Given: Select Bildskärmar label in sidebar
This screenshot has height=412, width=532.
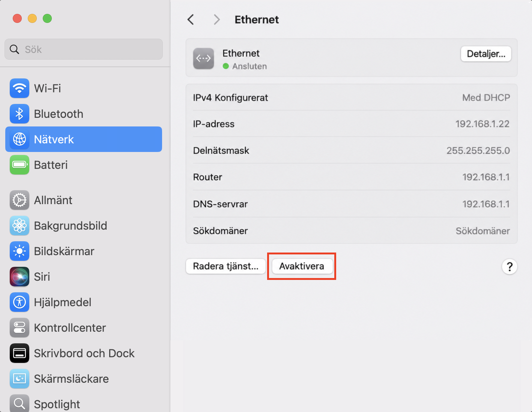Looking at the screenshot, I should (64, 251).
